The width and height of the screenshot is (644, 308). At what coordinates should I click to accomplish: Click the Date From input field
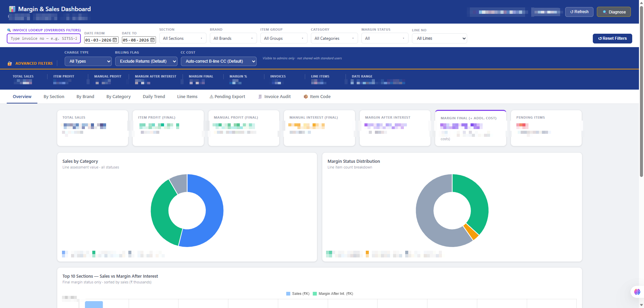click(101, 40)
